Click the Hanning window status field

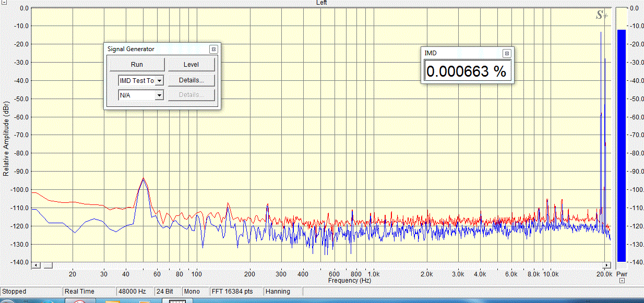click(x=282, y=292)
